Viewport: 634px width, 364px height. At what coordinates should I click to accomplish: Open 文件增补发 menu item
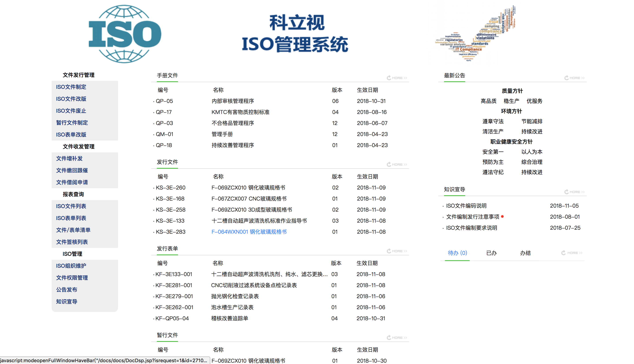click(69, 158)
